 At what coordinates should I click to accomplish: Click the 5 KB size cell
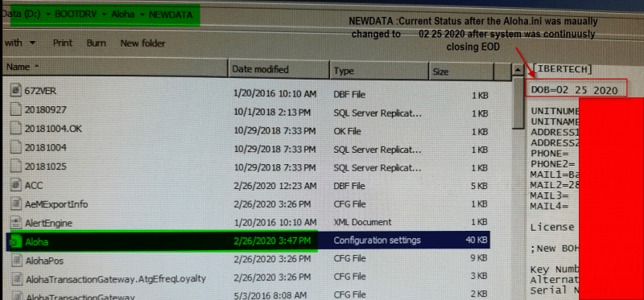479,186
